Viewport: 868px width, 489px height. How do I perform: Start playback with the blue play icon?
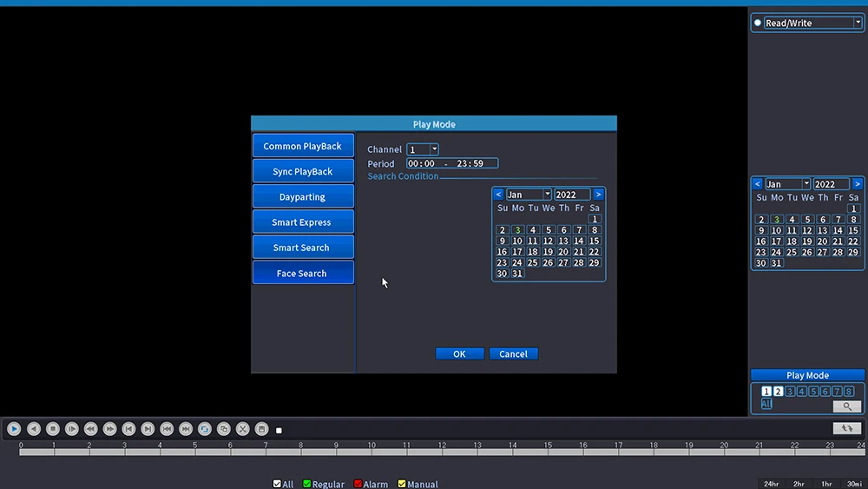tap(15, 429)
